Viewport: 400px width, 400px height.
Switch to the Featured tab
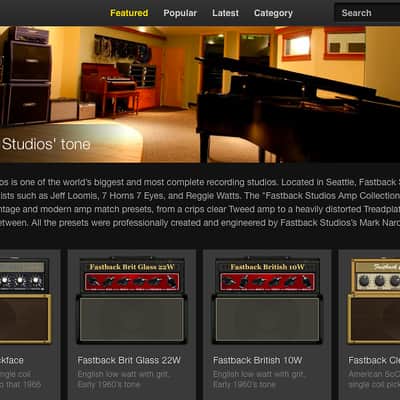(x=129, y=13)
